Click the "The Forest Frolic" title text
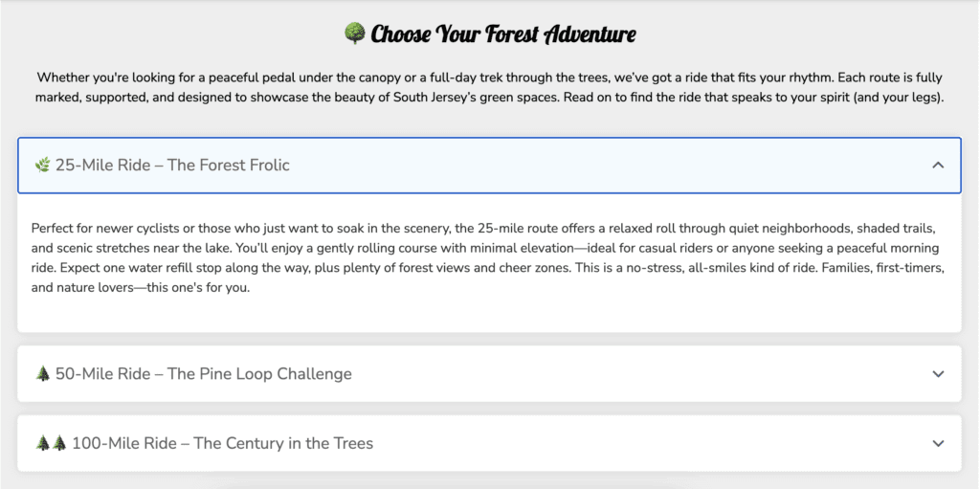 (x=228, y=166)
